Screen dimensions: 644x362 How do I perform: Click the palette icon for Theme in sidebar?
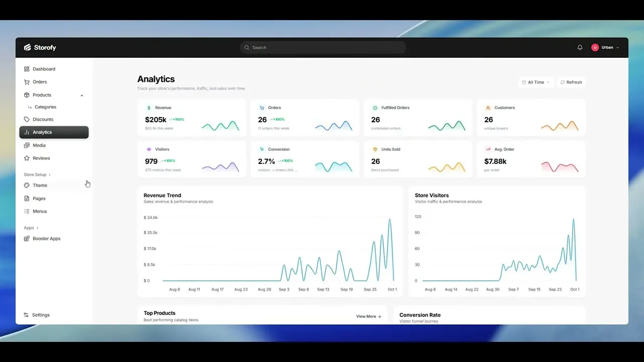tap(27, 186)
